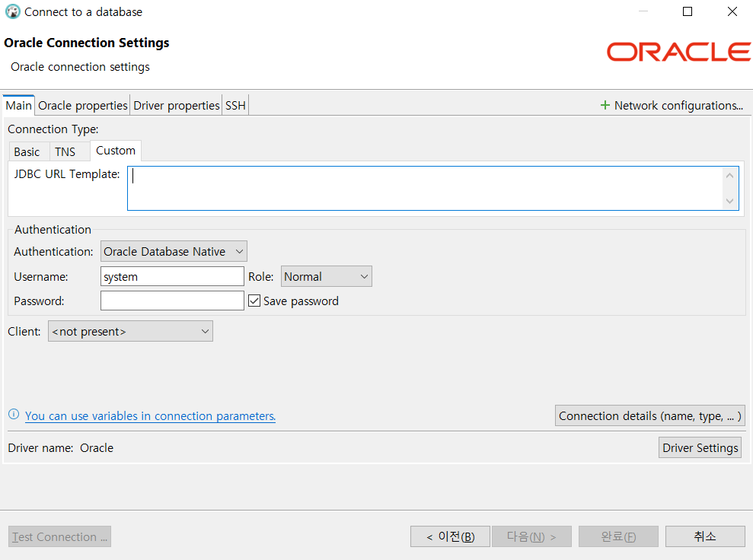Screen dimensions: 753x560
Task: Open the Oracle properties tab
Action: 82,106
